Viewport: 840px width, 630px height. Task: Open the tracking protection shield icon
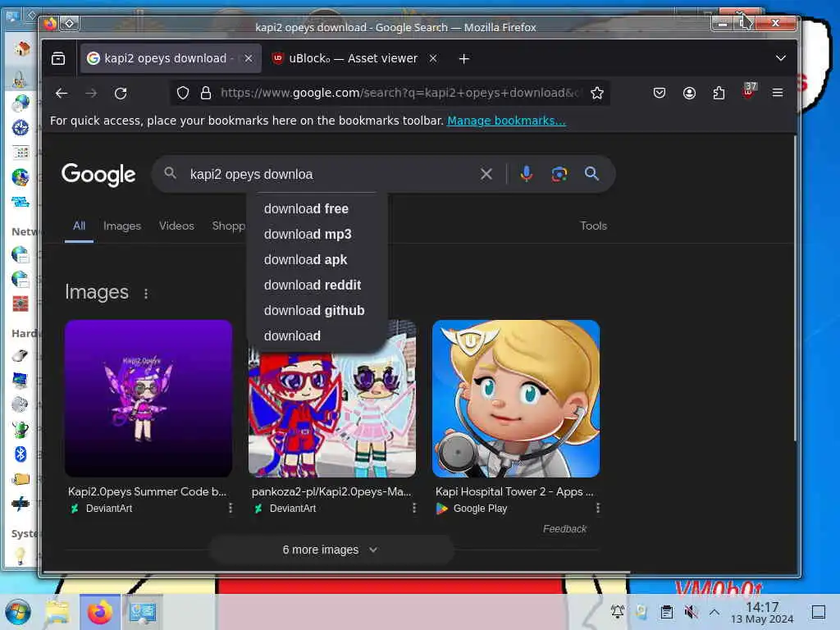[183, 94]
